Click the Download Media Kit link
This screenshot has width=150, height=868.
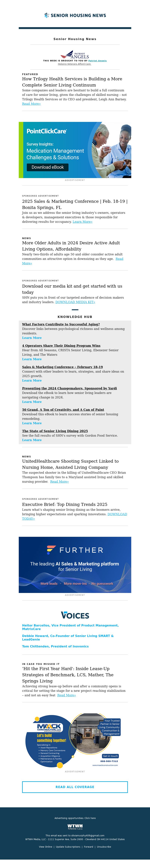(x=75, y=302)
